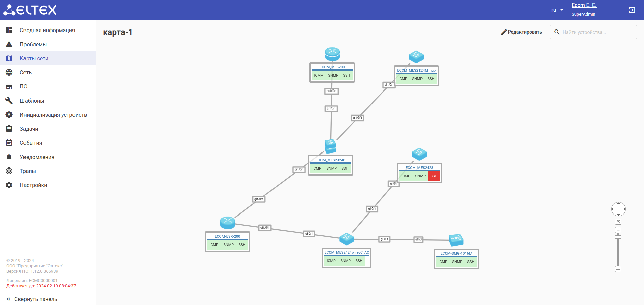This screenshot has width=644, height=305.
Task: Go to Инициализация устройств
Action: click(x=48, y=115)
